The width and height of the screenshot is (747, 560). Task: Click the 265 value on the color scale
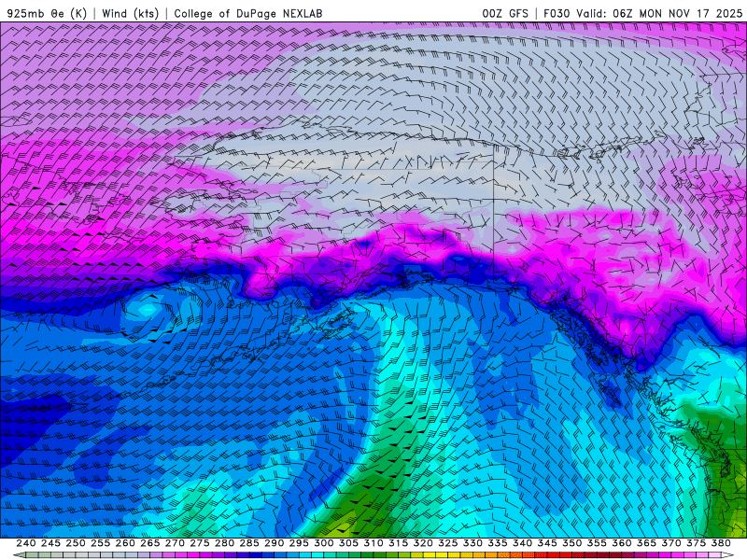149,543
